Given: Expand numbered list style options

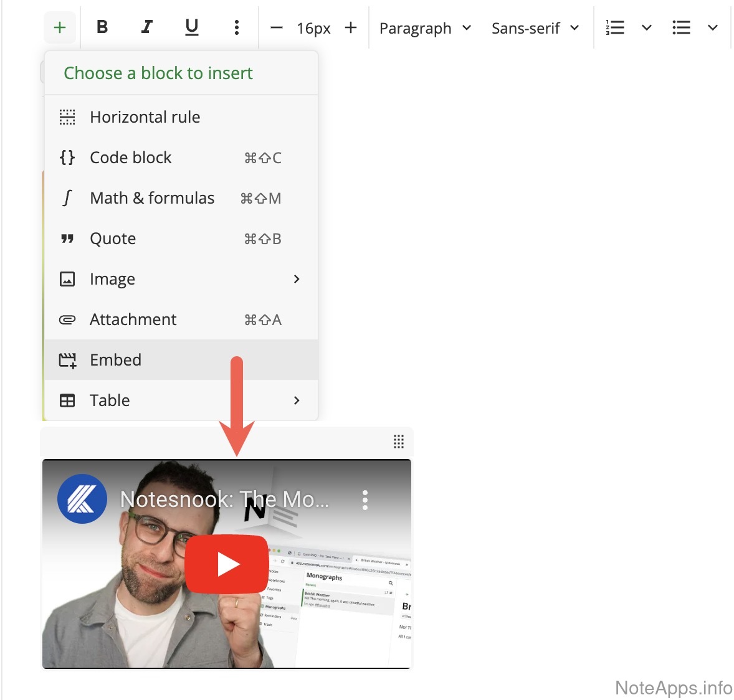Looking at the screenshot, I should pos(647,27).
